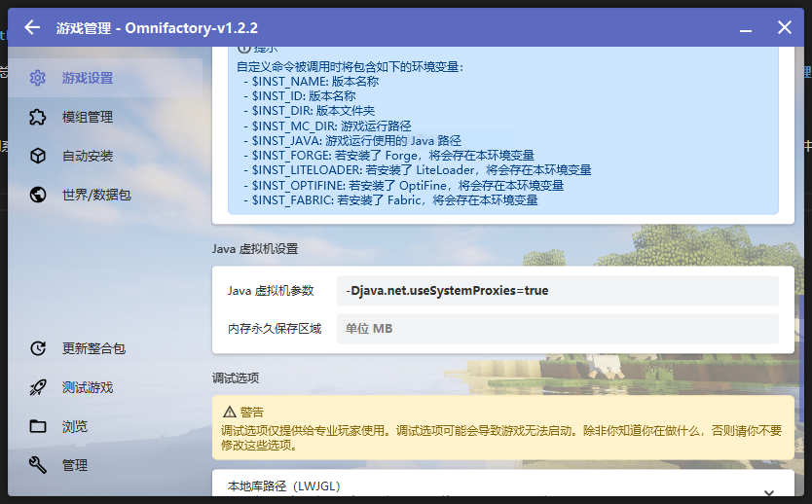Open the 本地库路径 (LWJGL) section label
The image size is (812, 504).
[x=283, y=486]
